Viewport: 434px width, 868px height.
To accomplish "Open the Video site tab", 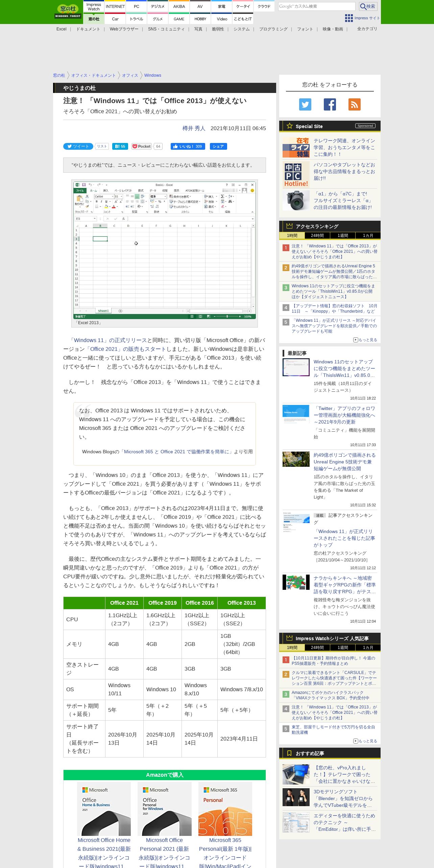I will click(222, 19).
